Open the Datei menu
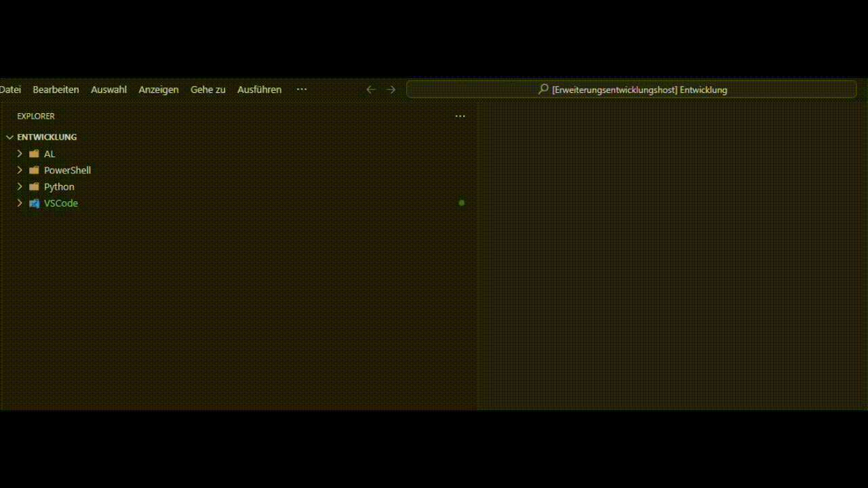The height and width of the screenshot is (488, 868). pos(10,89)
